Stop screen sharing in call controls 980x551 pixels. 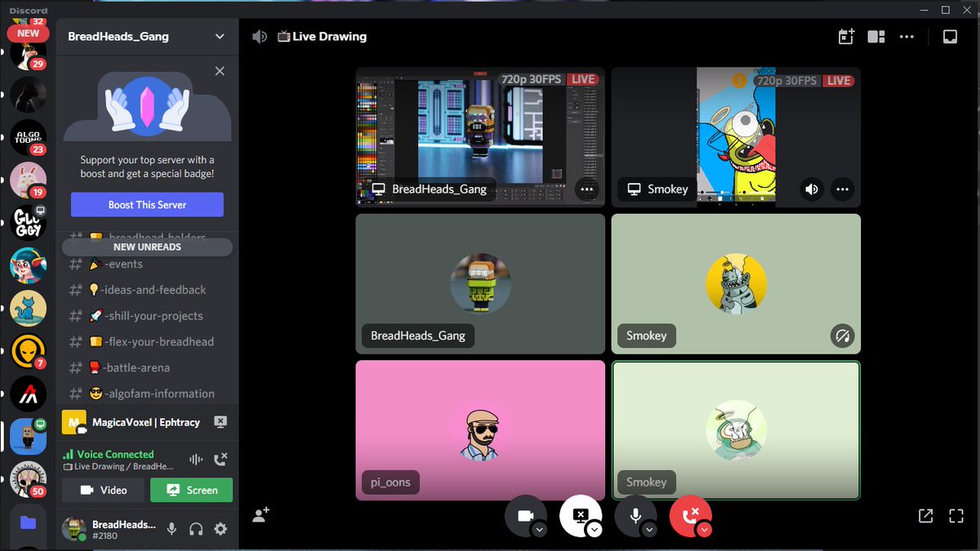click(x=580, y=515)
